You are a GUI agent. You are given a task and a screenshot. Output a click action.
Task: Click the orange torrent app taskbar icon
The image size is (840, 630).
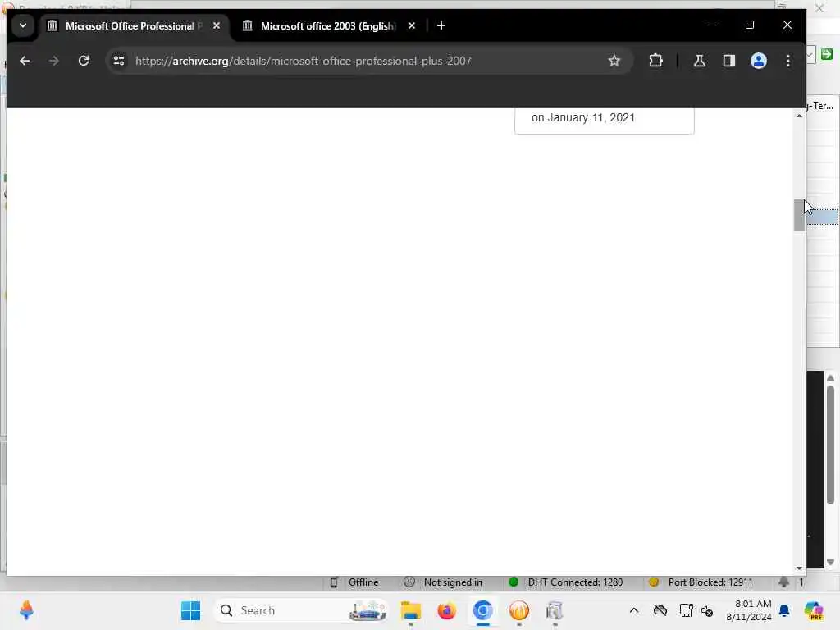[x=518, y=610]
